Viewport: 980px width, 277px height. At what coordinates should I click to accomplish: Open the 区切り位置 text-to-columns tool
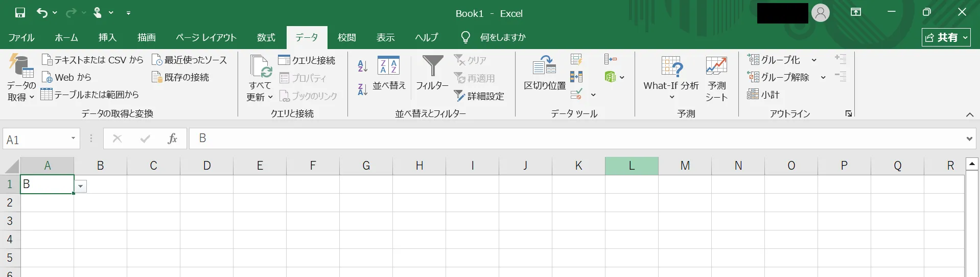pos(544,73)
